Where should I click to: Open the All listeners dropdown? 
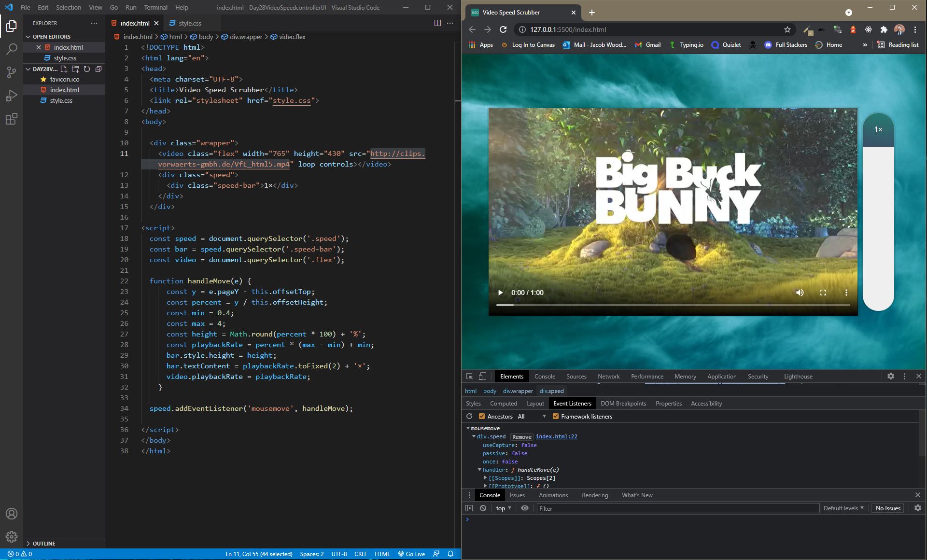(532, 416)
